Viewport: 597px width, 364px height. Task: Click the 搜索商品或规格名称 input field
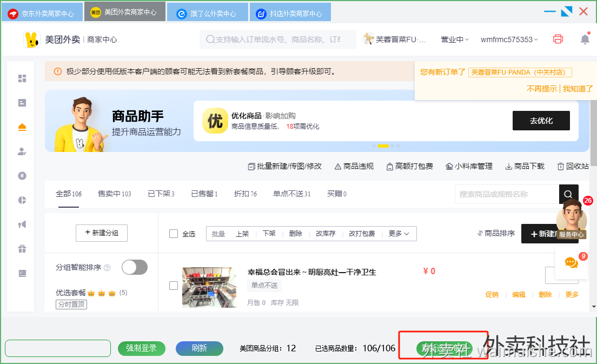pos(507,194)
